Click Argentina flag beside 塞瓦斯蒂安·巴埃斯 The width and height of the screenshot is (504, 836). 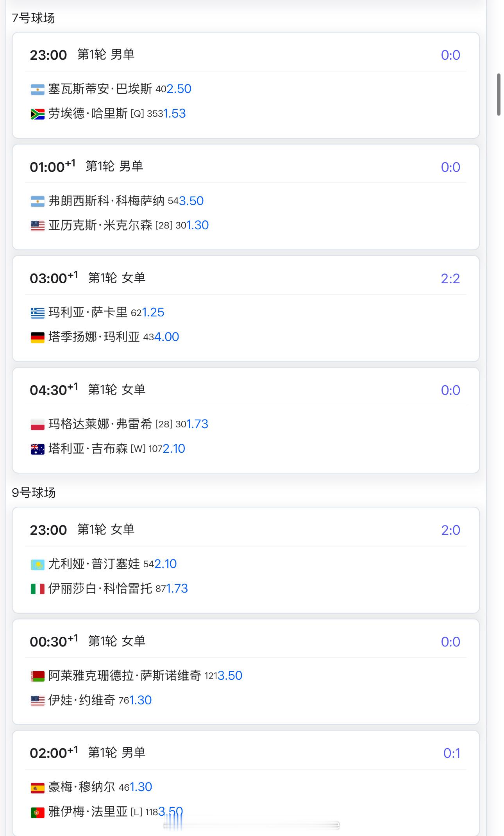point(38,89)
